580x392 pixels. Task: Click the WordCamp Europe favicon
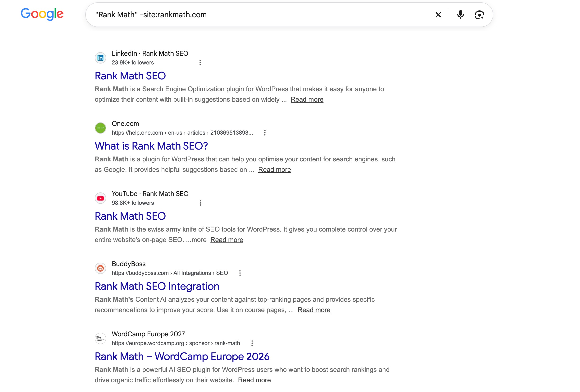[100, 339]
